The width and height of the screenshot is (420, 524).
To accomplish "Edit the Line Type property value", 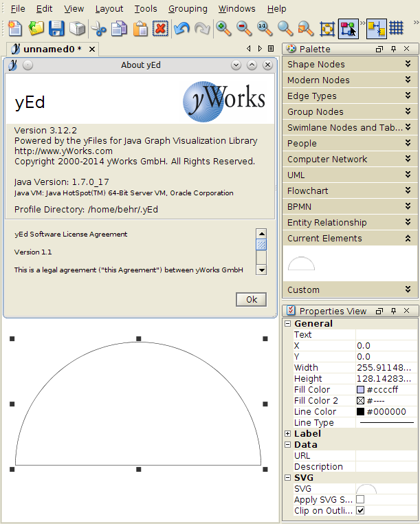I will tap(386, 423).
